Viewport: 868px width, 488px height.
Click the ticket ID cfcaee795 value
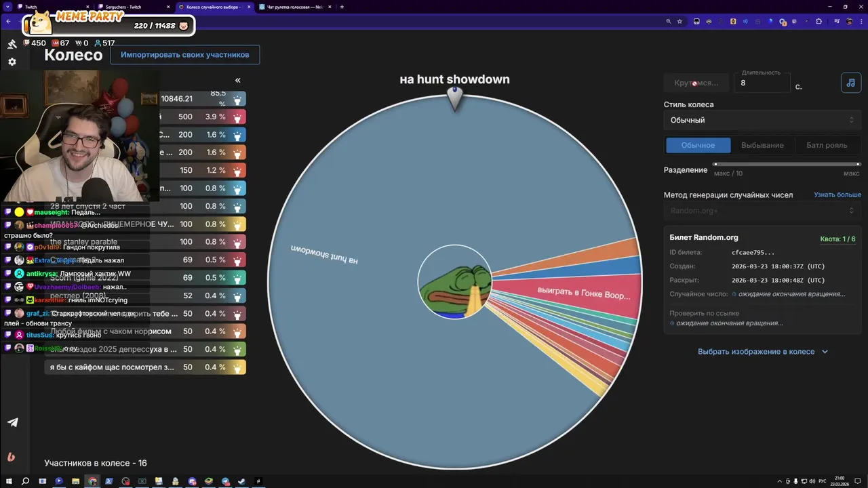pos(753,253)
